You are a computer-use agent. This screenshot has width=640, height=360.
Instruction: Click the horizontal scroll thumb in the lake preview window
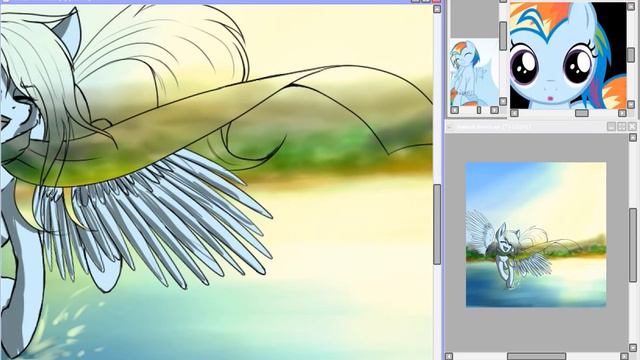tap(536, 357)
